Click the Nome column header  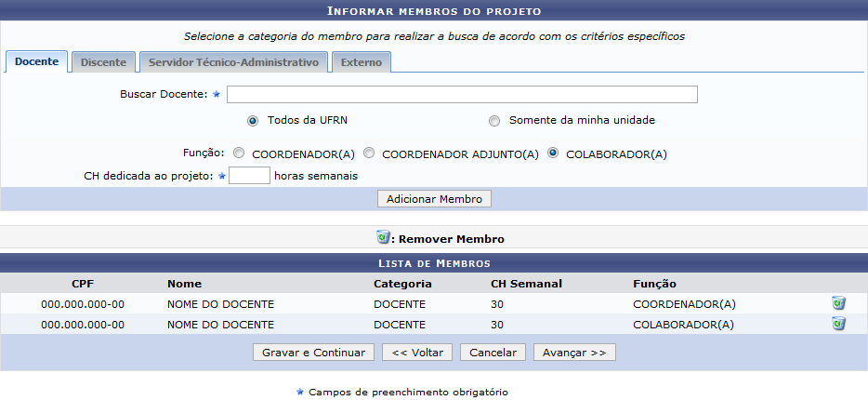click(184, 284)
